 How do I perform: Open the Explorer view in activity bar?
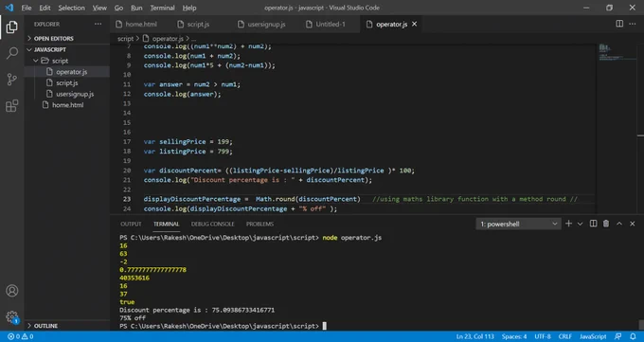point(12,27)
